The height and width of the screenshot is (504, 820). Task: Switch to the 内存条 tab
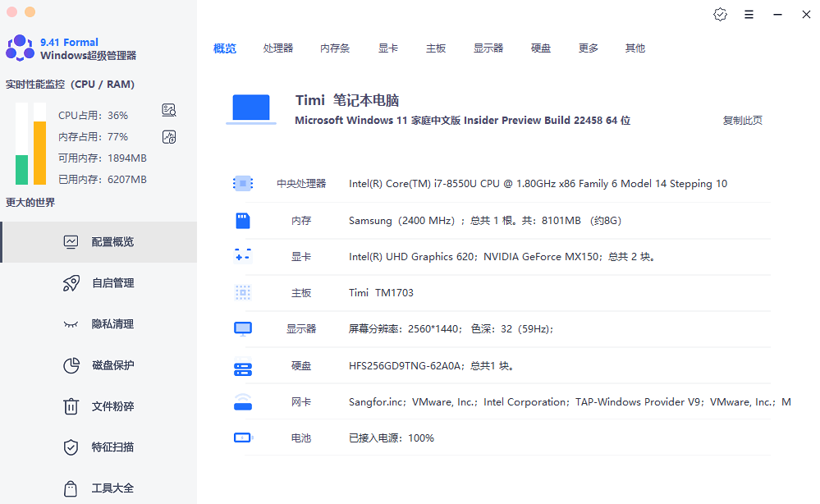pyautogui.click(x=335, y=48)
